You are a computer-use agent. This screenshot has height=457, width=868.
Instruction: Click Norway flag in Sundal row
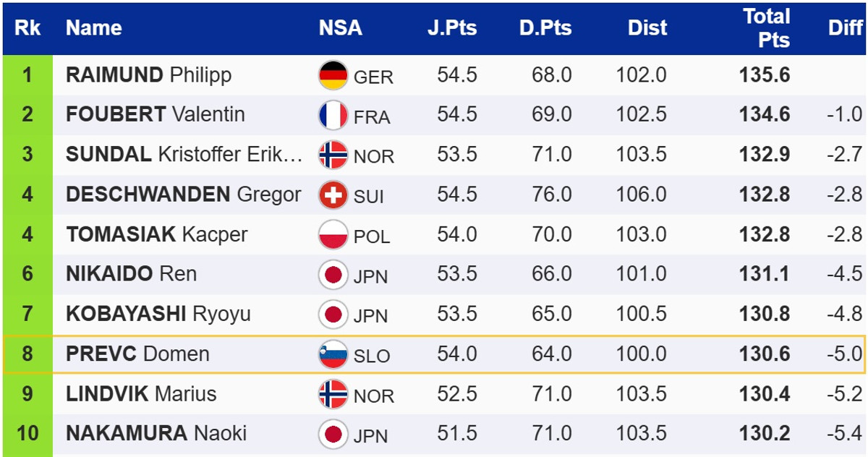click(333, 155)
